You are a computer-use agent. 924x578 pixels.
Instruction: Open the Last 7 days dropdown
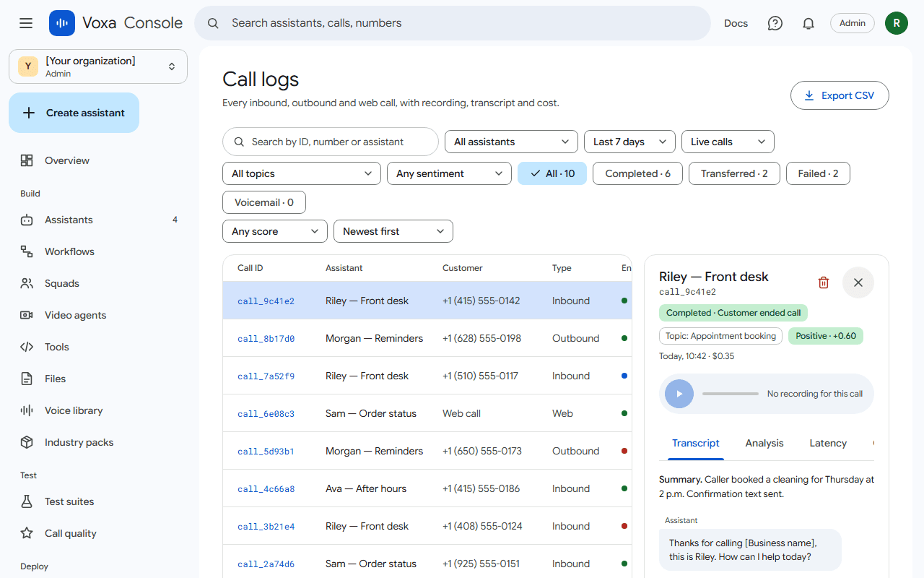click(630, 142)
